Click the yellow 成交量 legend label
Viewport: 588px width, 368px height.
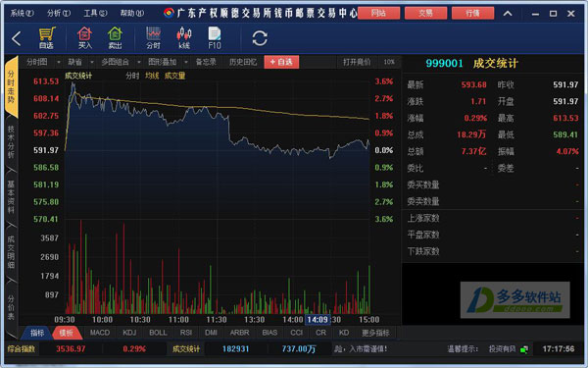pos(174,77)
